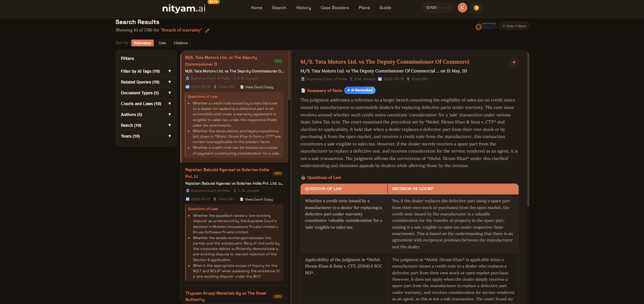This screenshot has width=644, height=304.
Task: Click court icon in Tata Motors detail header
Action: (x=303, y=79)
